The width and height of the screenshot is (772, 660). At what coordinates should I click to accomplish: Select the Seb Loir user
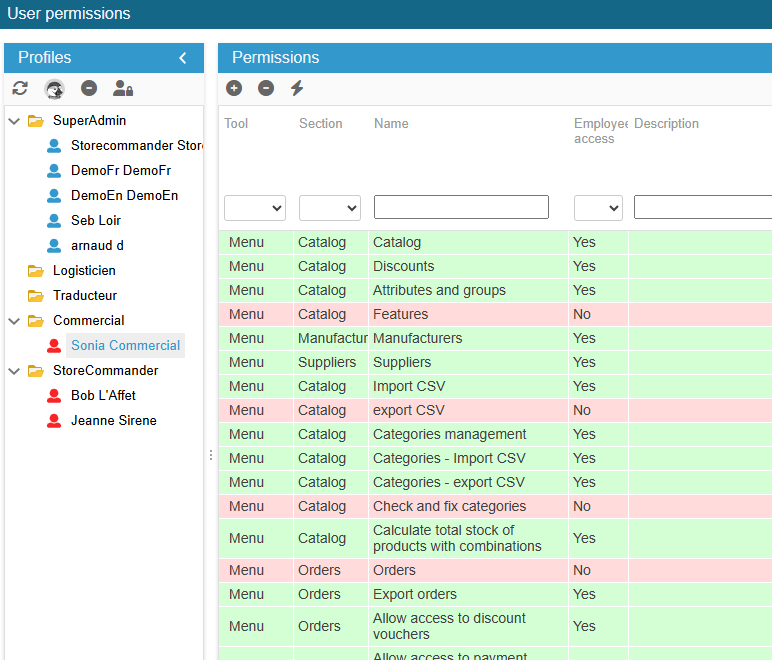[x=96, y=220]
